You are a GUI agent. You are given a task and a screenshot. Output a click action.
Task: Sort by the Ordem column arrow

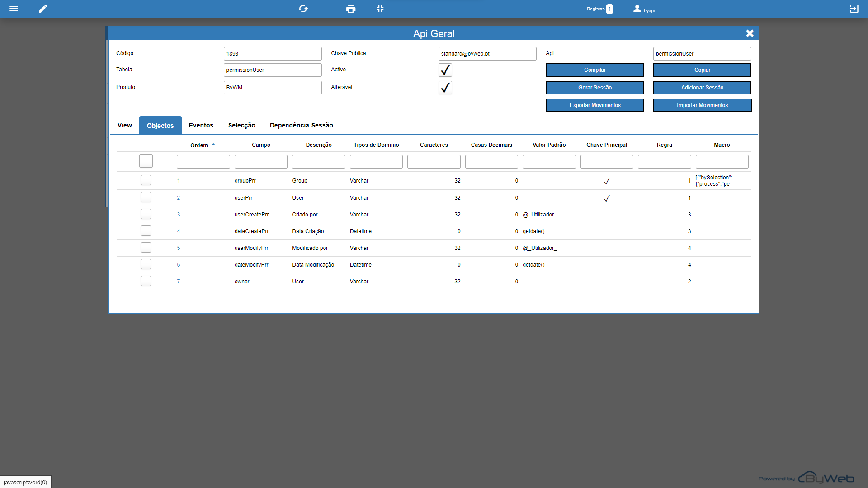tap(213, 145)
